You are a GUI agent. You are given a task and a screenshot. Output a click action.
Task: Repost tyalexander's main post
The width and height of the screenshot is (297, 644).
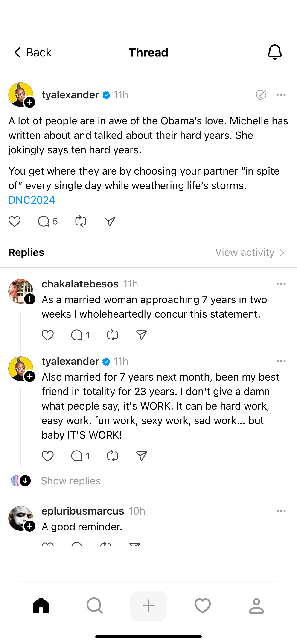81,222
